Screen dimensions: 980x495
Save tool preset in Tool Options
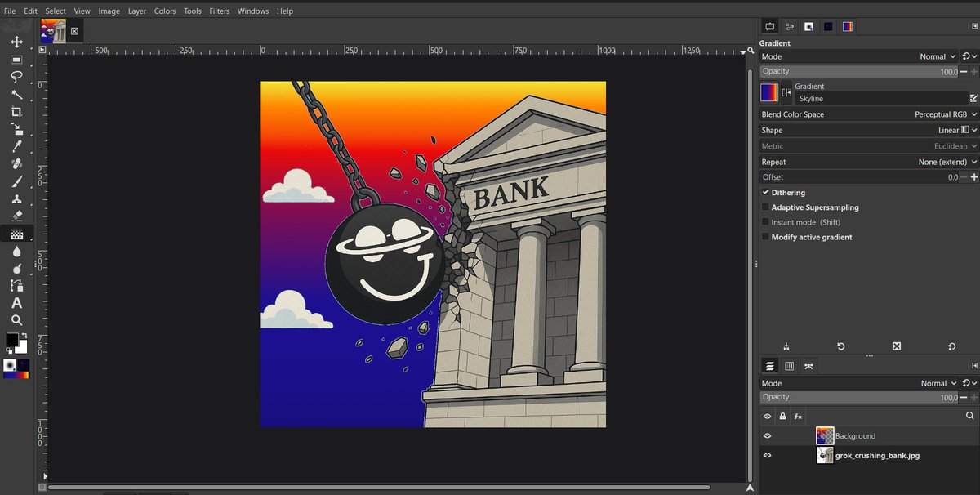[x=786, y=346]
